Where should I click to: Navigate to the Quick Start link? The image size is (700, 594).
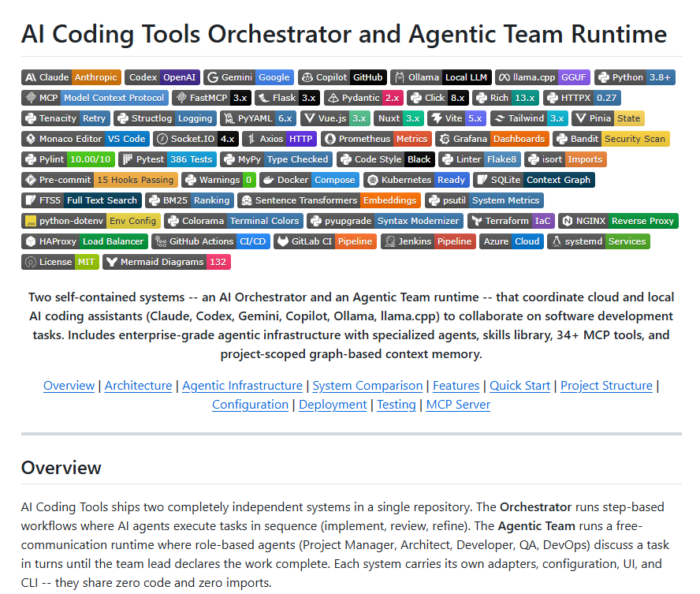point(519,386)
